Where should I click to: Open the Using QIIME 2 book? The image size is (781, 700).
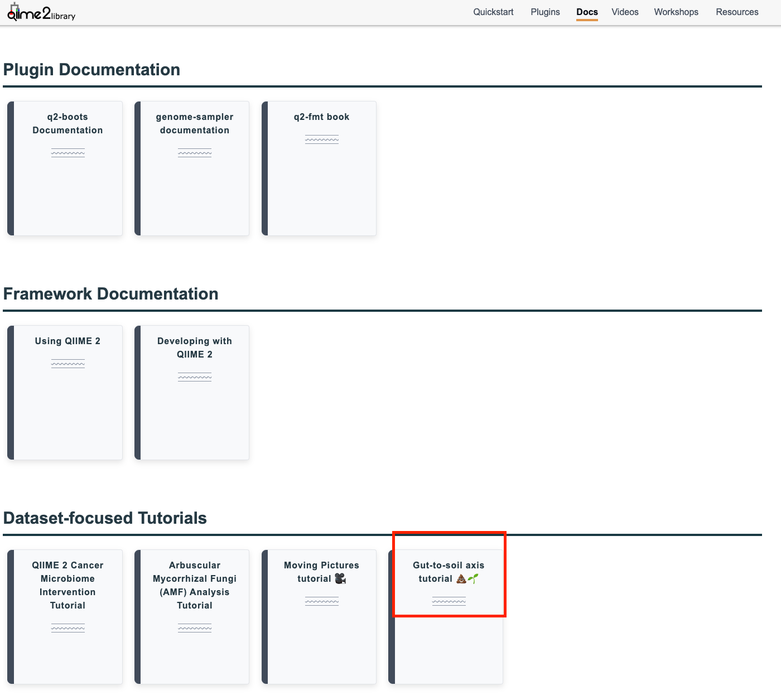pyautogui.click(x=68, y=392)
